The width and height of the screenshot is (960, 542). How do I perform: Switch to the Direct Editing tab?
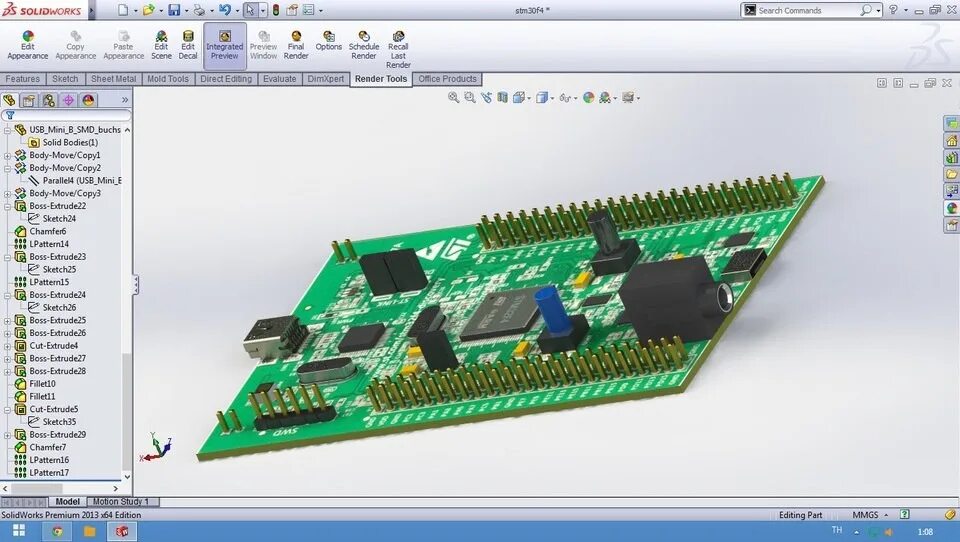click(226, 78)
